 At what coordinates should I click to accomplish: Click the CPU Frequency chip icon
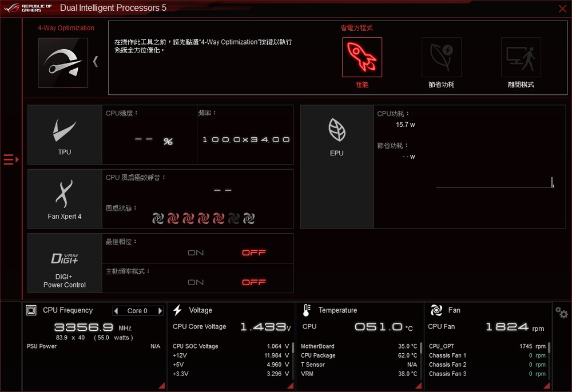31,310
